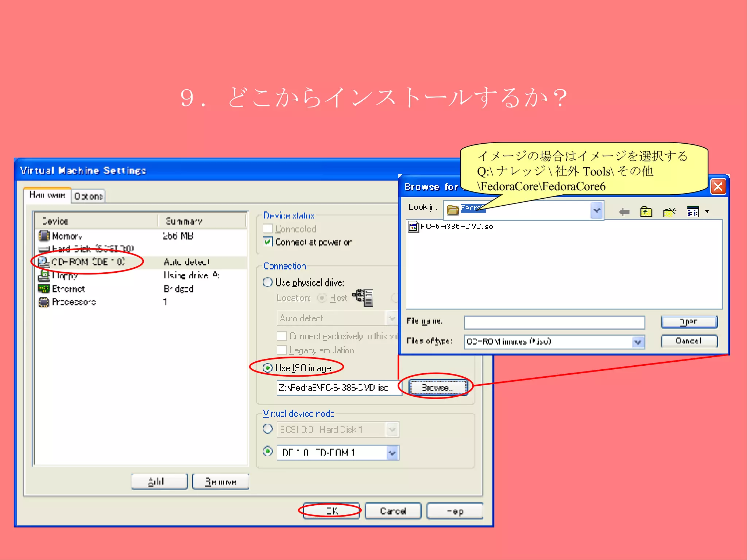747x560 pixels.
Task: Select the CD-ROM device icon
Action: point(44,262)
